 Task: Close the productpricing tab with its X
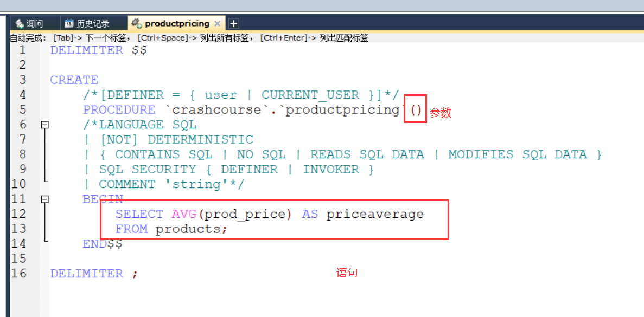tap(217, 23)
